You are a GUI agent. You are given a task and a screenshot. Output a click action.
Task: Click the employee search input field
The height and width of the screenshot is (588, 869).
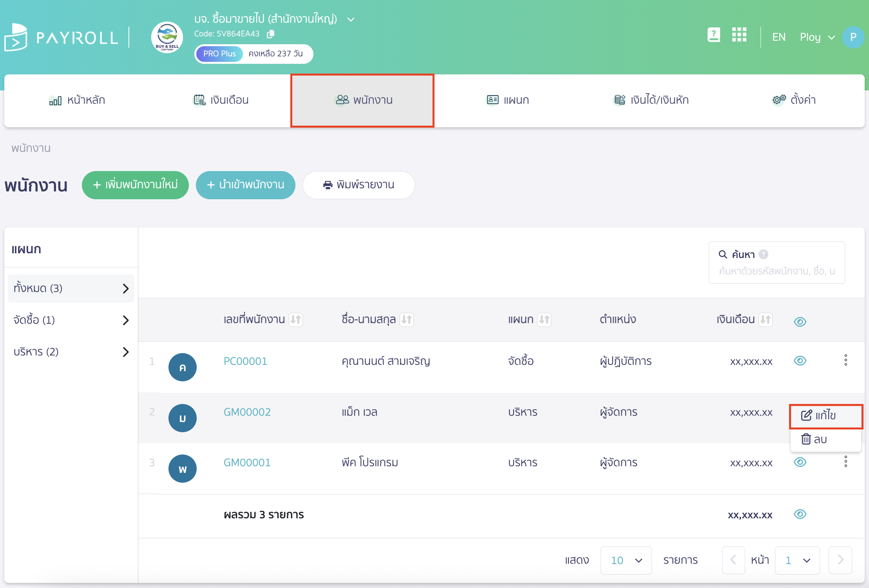[776, 271]
